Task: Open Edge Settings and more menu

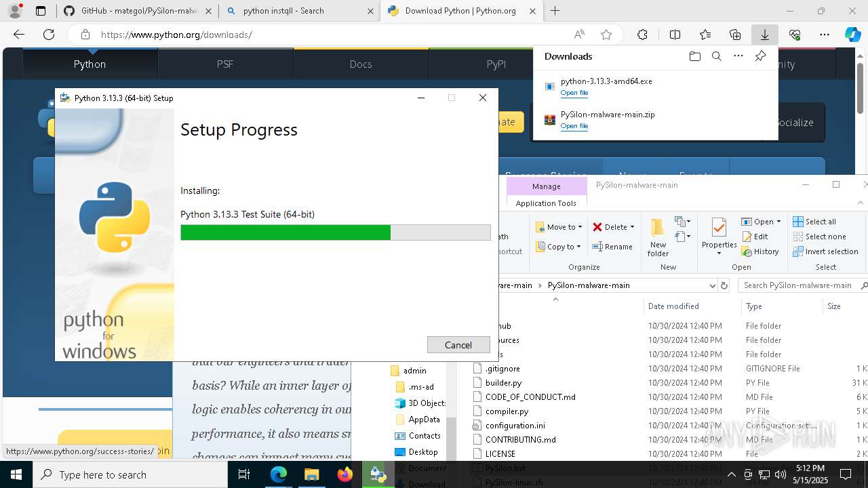Action: point(825,35)
